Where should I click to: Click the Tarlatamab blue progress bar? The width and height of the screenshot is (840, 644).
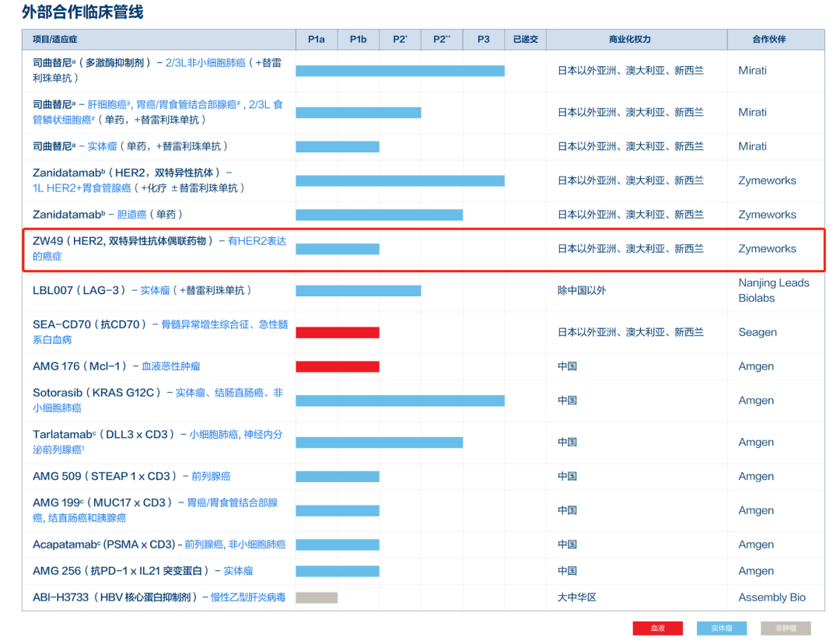380,443
